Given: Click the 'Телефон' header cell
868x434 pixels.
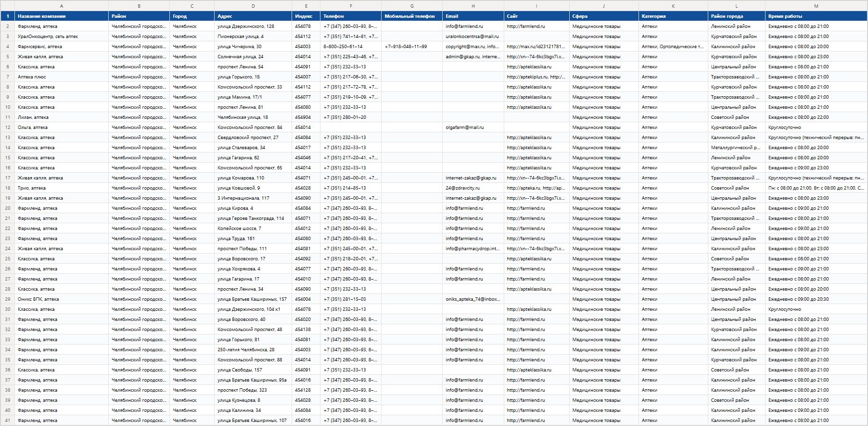Looking at the screenshot, I should pos(351,16).
